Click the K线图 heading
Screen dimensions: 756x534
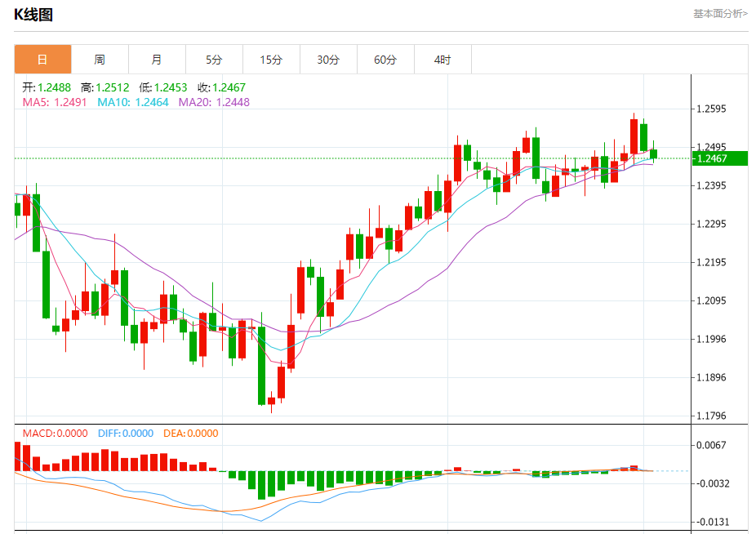click(x=33, y=15)
